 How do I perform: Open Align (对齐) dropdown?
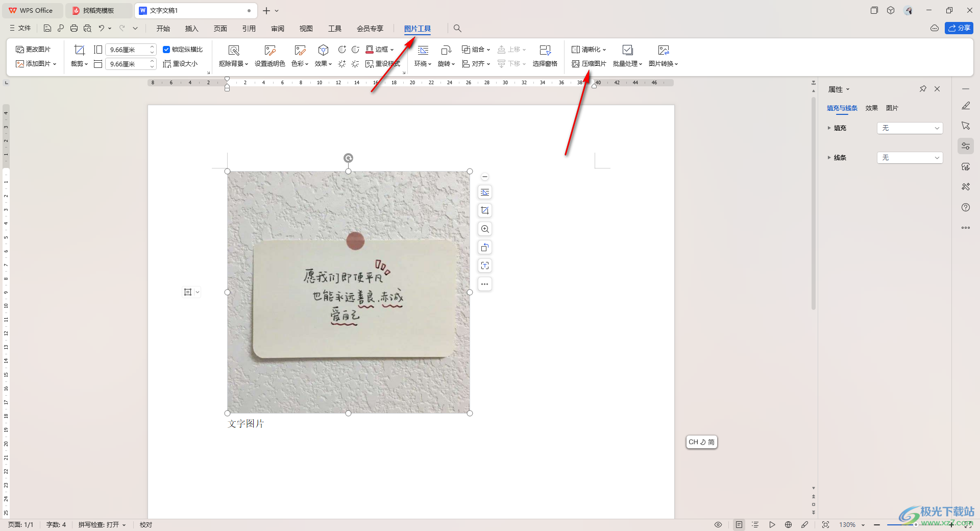click(x=476, y=64)
